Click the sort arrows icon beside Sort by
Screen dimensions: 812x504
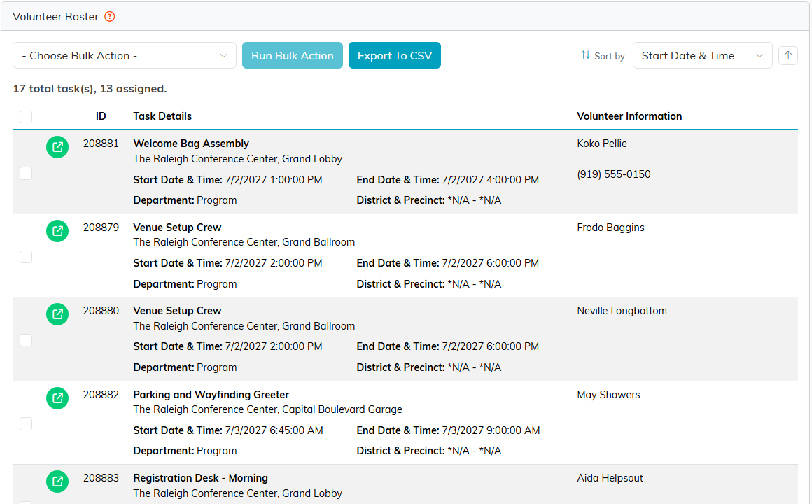click(586, 55)
